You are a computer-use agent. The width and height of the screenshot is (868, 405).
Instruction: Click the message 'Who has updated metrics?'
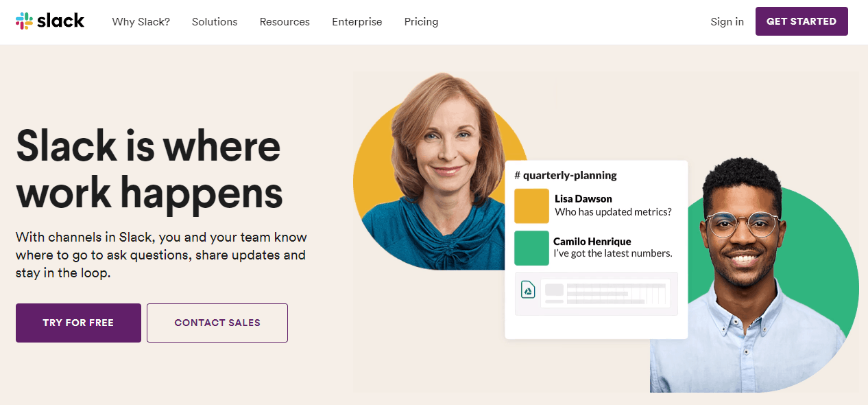click(x=613, y=212)
